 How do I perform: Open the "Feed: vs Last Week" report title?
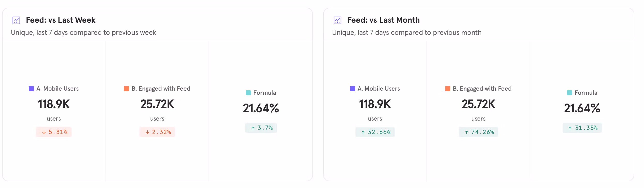(x=61, y=20)
